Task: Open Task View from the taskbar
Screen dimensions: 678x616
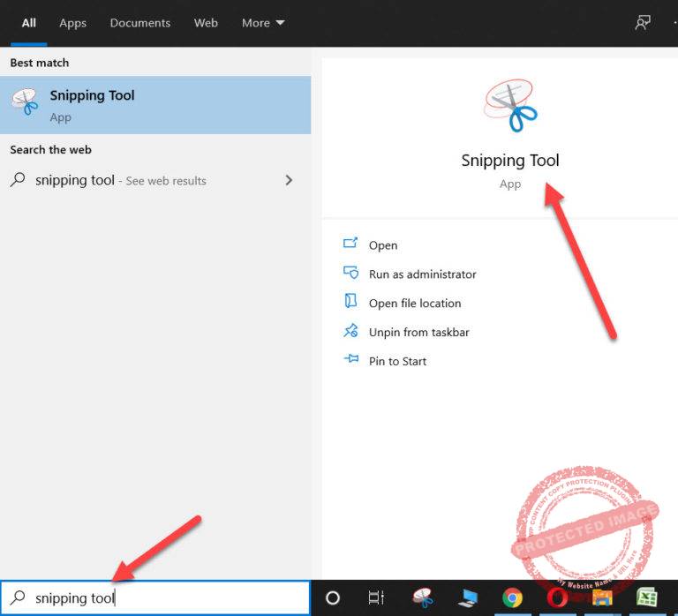Action: (376, 598)
